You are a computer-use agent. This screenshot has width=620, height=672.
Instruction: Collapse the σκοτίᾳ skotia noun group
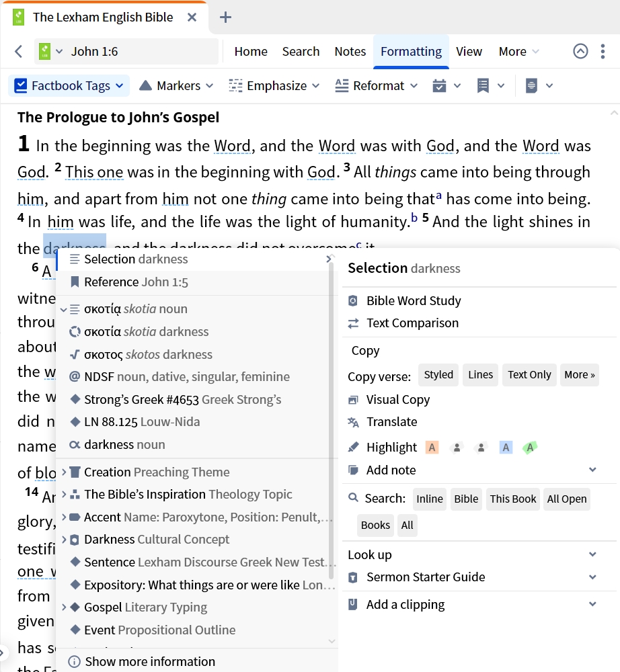click(x=63, y=309)
